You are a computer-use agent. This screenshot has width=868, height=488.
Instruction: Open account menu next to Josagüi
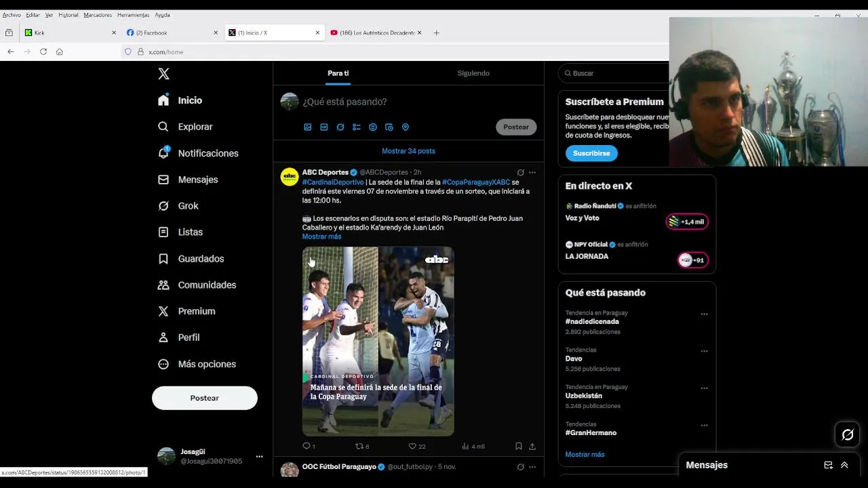tap(259, 457)
